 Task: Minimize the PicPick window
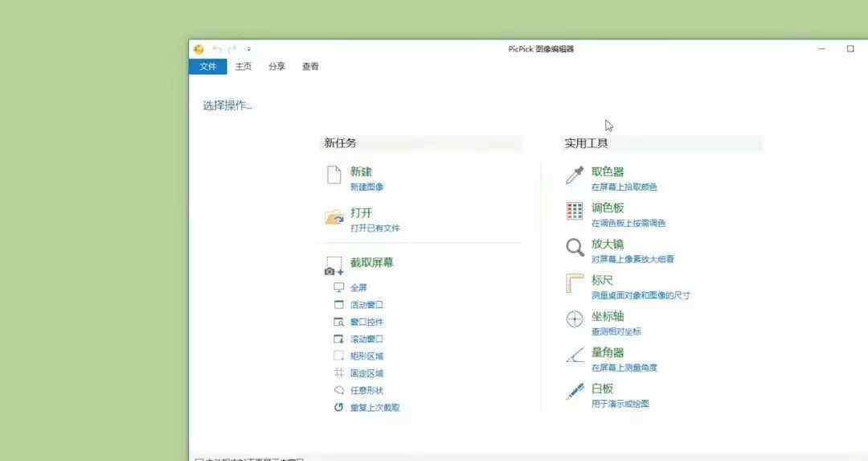tap(822, 49)
